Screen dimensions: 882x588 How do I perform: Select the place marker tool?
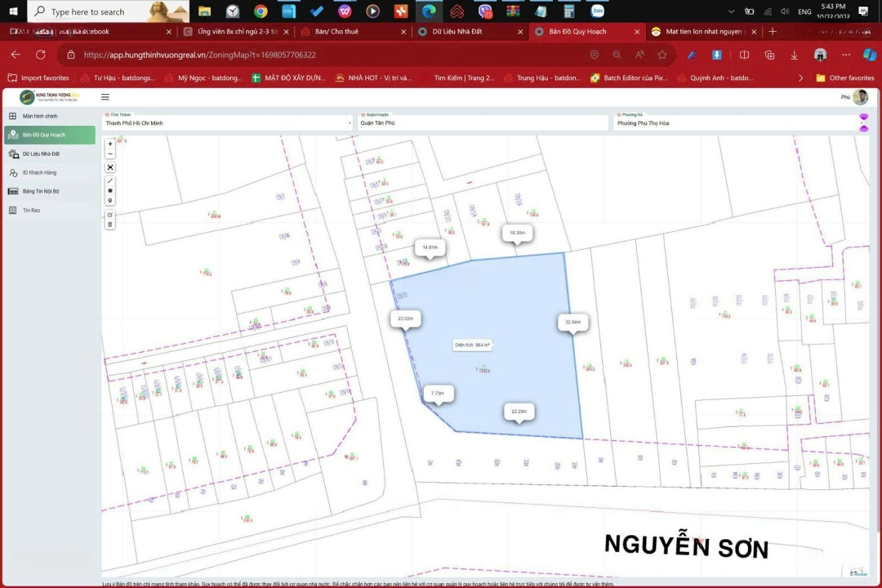pos(110,200)
